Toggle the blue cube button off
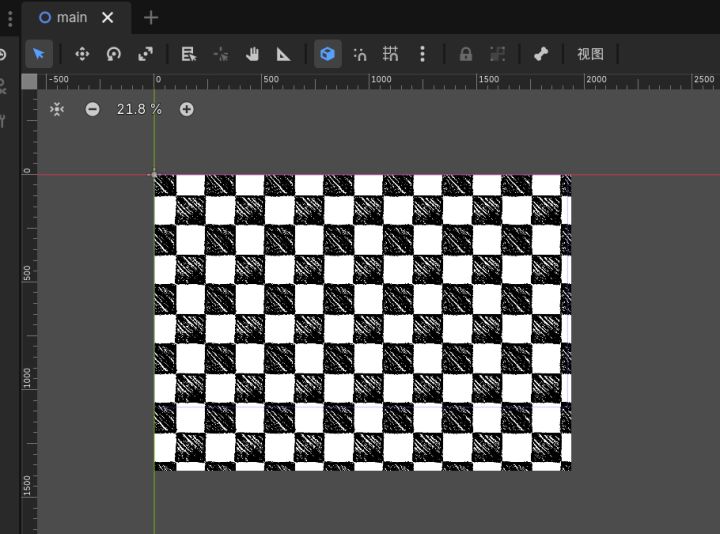This screenshot has width=720, height=534. coord(327,54)
